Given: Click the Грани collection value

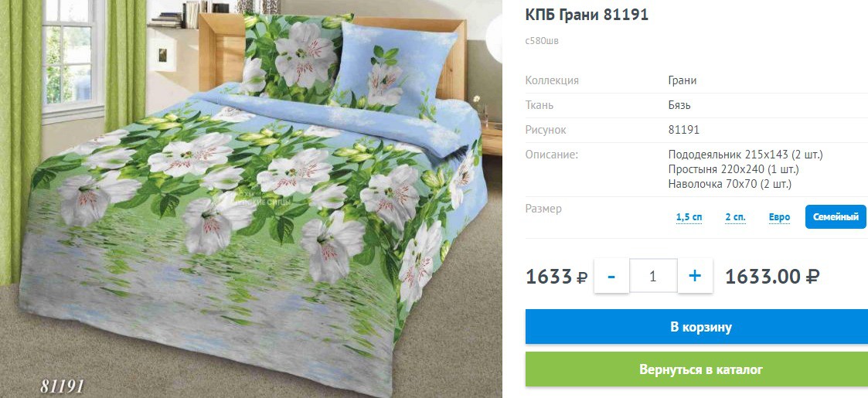Looking at the screenshot, I should click(x=682, y=80).
